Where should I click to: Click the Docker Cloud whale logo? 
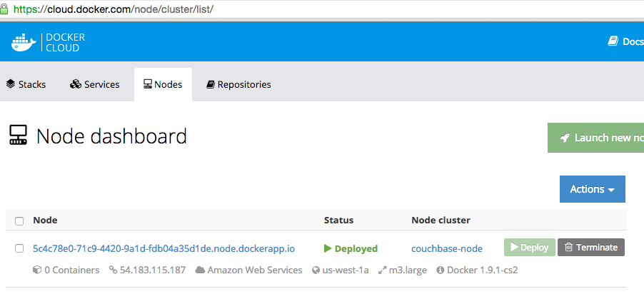point(23,42)
